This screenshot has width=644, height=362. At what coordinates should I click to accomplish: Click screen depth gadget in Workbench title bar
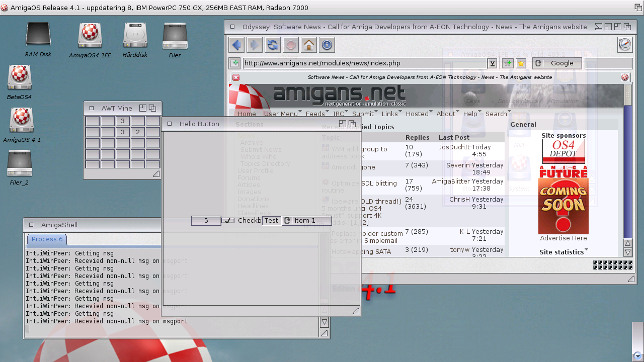tap(638, 8)
